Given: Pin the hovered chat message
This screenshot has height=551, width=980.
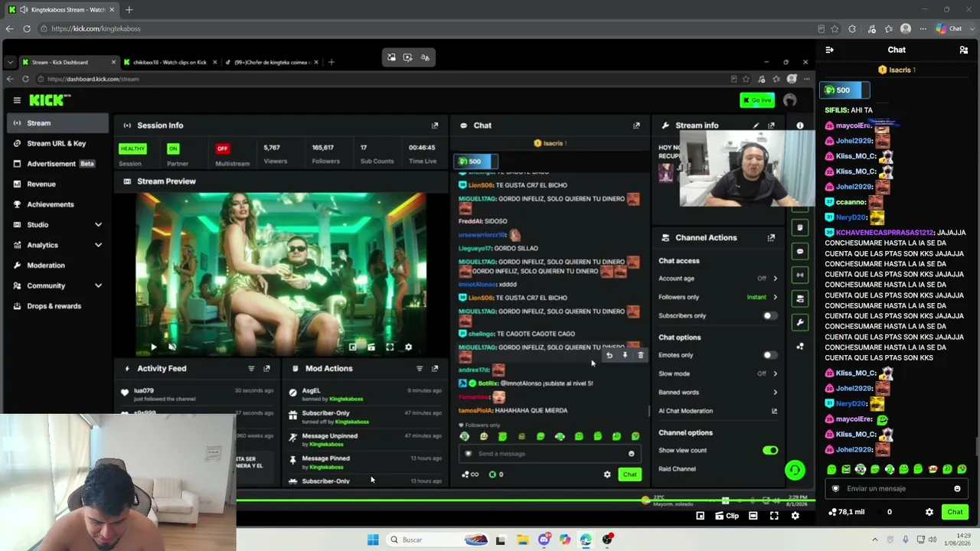Looking at the screenshot, I should click(x=625, y=355).
